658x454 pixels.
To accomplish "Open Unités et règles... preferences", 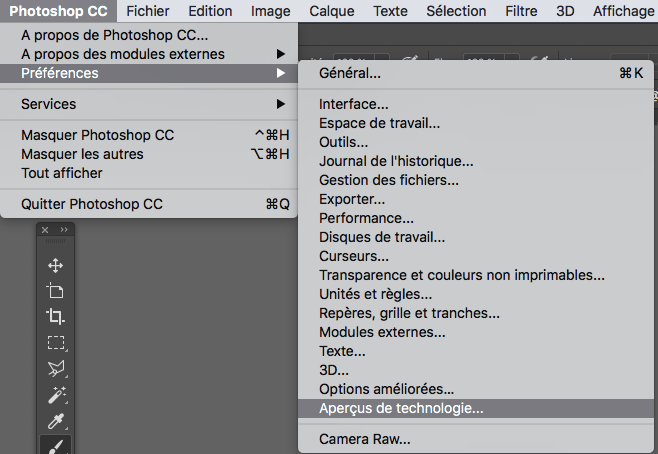I will [476, 294].
